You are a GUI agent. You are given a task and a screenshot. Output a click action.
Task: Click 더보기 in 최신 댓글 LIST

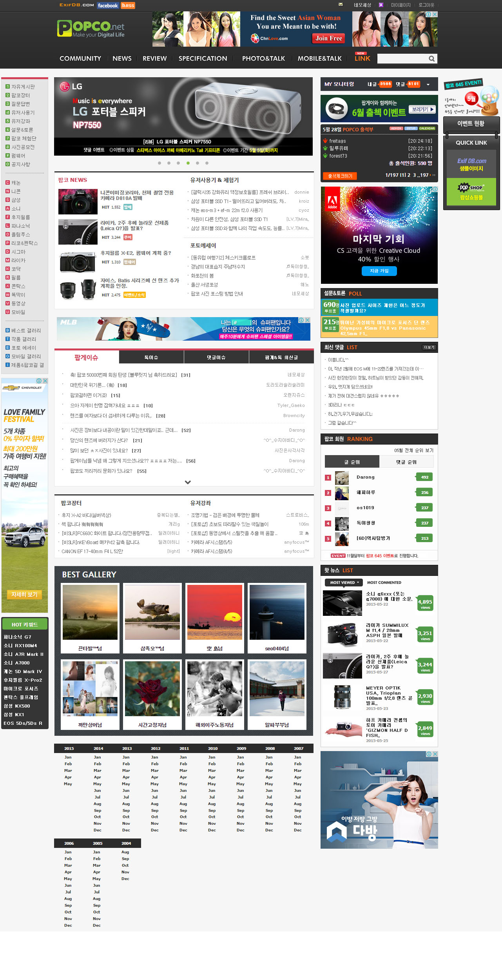point(429,347)
